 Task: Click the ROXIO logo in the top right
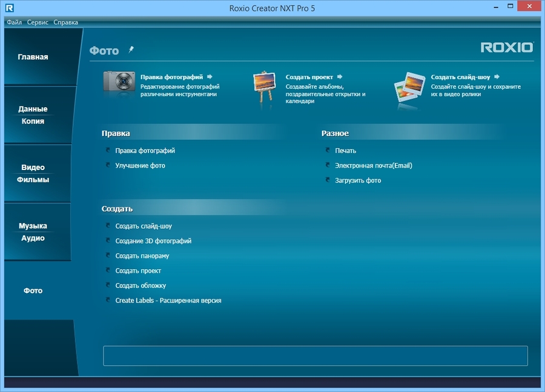(x=507, y=47)
